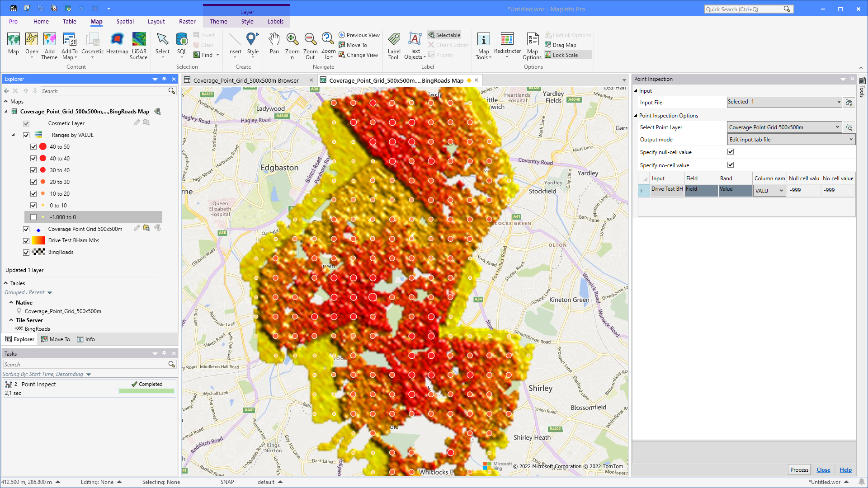Click the Process button
868x488 pixels.
(x=799, y=470)
